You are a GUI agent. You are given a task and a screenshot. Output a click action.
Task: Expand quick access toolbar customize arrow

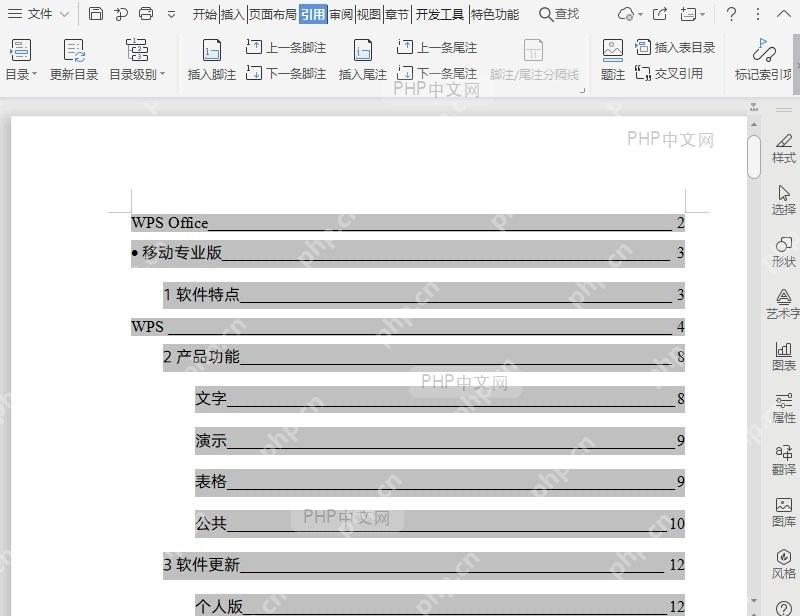click(x=171, y=14)
